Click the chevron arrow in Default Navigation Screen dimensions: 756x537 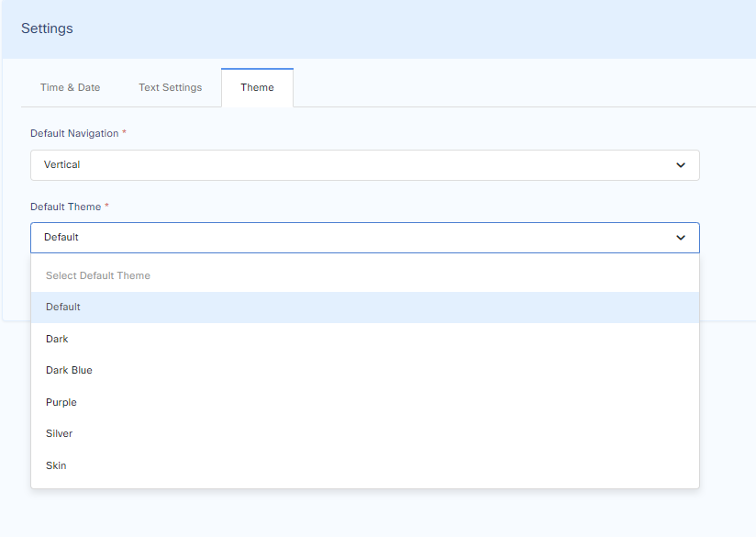[x=681, y=165]
